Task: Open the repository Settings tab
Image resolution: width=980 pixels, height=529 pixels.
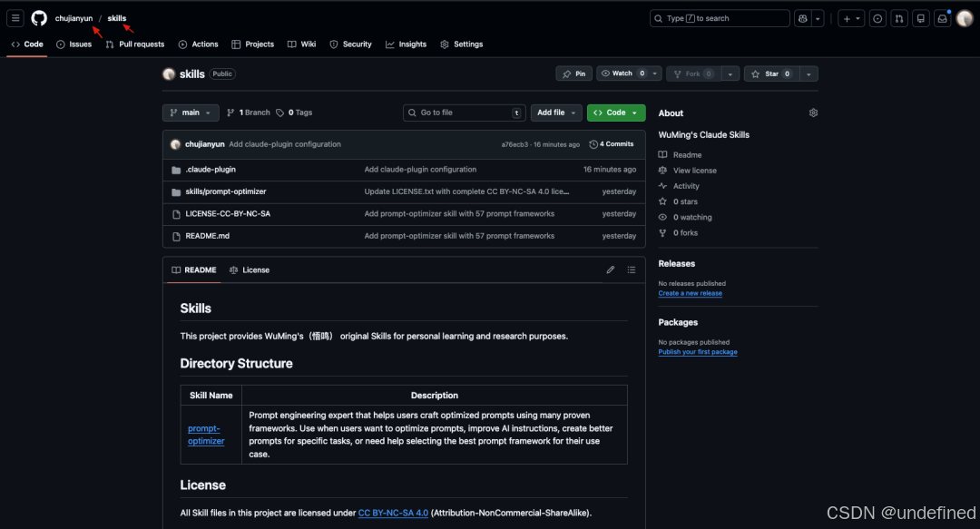Action: [461, 44]
